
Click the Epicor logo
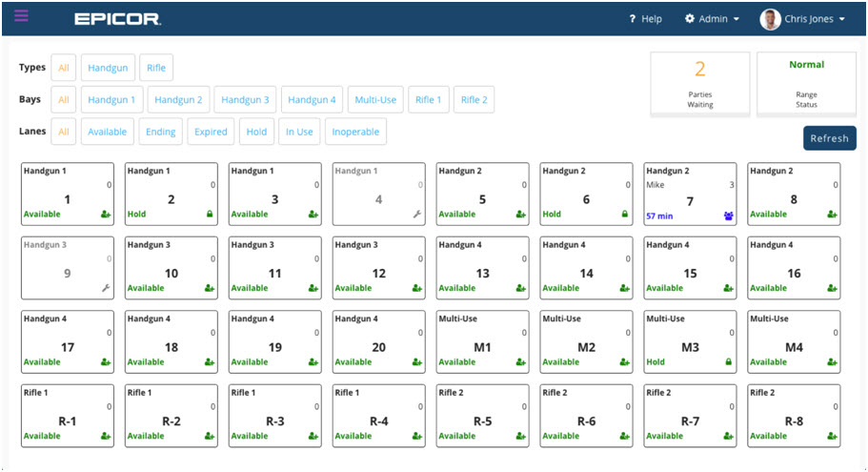point(117,19)
